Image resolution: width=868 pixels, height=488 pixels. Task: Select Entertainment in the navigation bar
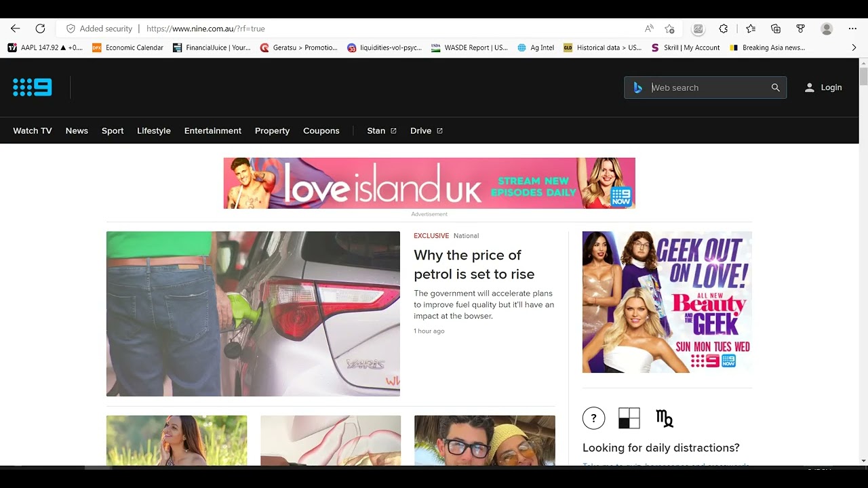coord(212,131)
